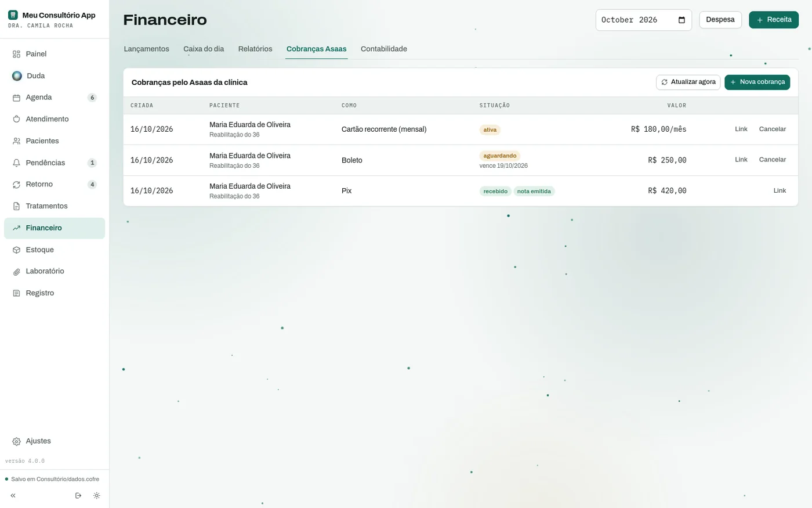Collapse the sidebar with double-chevron icon
812x508 pixels.
point(13,496)
